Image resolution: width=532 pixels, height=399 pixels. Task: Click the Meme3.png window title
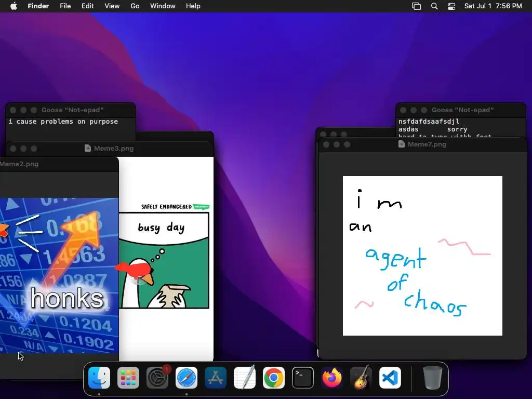114,148
